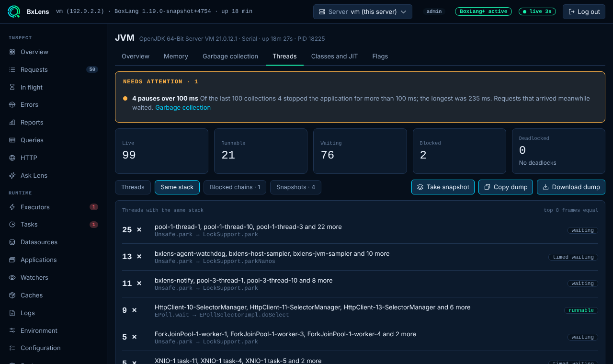Click the BoxLang+ active badge

click(x=483, y=11)
